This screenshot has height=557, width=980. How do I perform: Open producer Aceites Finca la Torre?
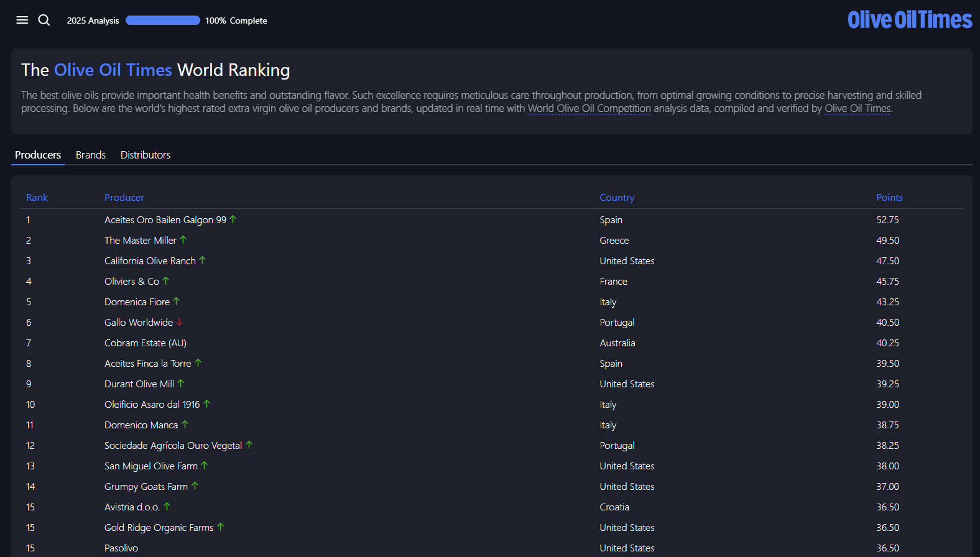click(x=148, y=364)
